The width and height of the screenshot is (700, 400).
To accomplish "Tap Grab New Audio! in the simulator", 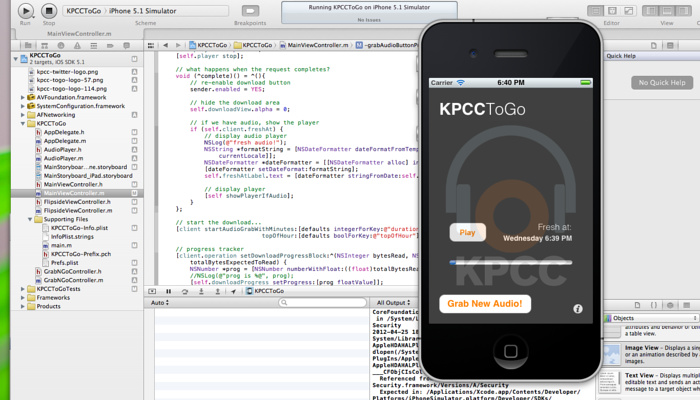I will (x=485, y=304).
